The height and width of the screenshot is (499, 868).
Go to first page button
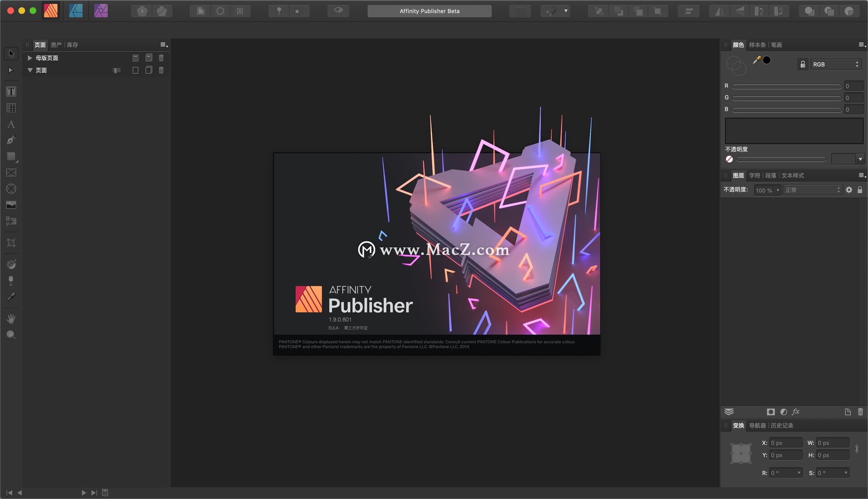coord(9,493)
